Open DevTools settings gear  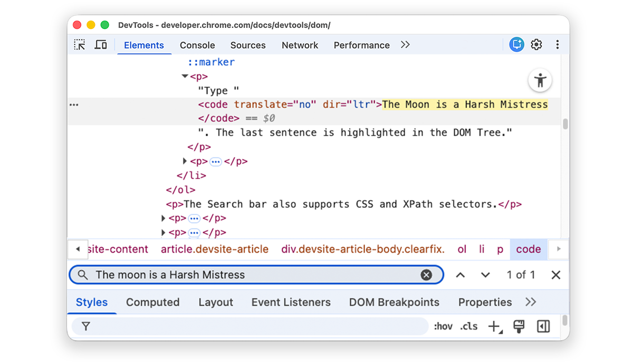pyautogui.click(x=536, y=45)
